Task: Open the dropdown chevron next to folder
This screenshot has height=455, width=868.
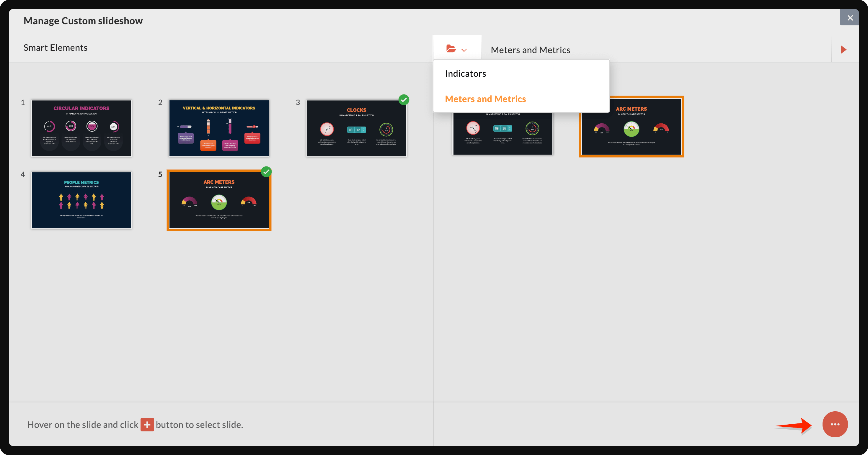Action: (x=464, y=50)
